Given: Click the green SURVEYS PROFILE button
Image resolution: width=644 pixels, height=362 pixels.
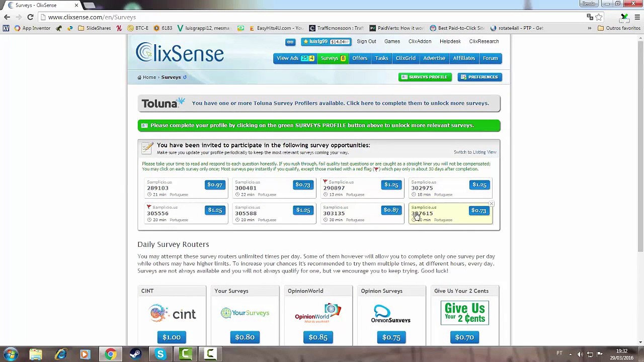Looking at the screenshot, I should coord(425,77).
